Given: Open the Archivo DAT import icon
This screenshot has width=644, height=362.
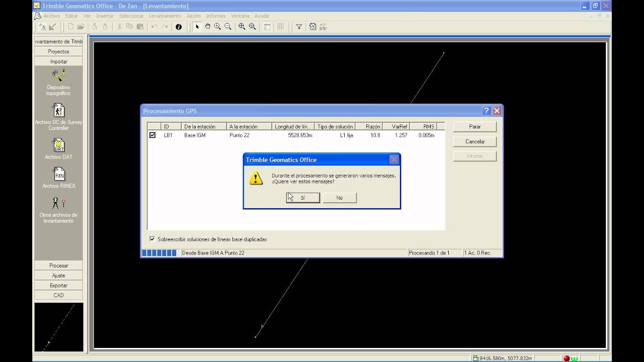Looking at the screenshot, I should (x=59, y=145).
